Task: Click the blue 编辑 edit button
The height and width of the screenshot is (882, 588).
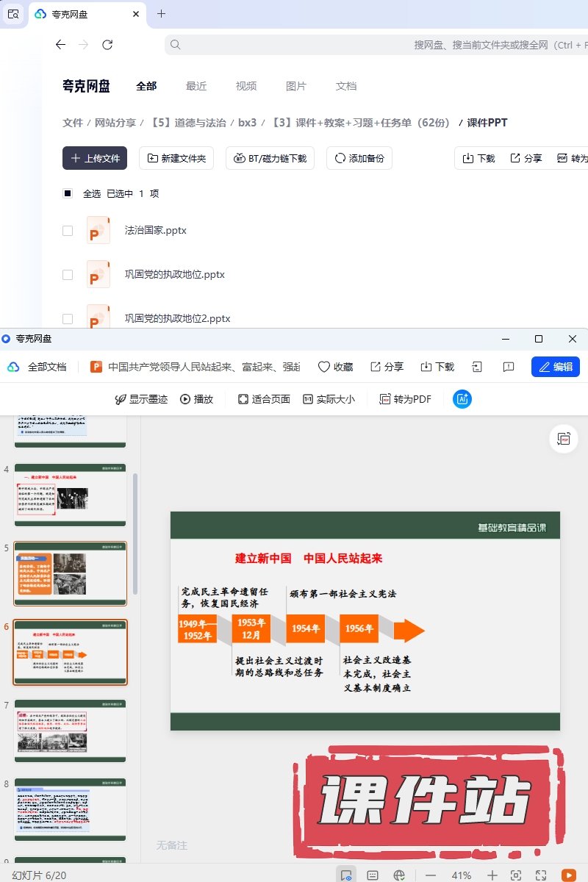Action: [555, 367]
